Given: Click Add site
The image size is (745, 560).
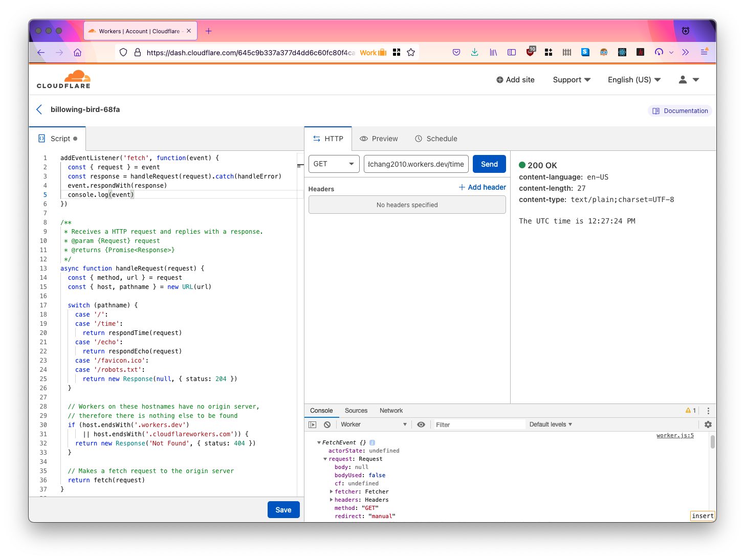Looking at the screenshot, I should click(515, 80).
